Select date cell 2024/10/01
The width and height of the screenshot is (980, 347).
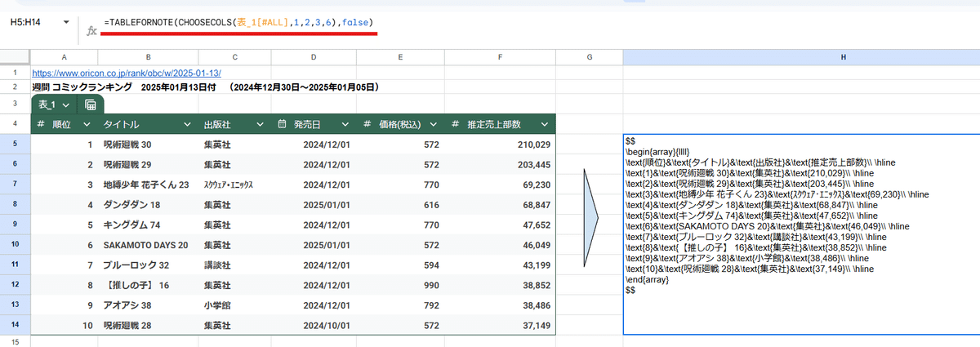315,324
